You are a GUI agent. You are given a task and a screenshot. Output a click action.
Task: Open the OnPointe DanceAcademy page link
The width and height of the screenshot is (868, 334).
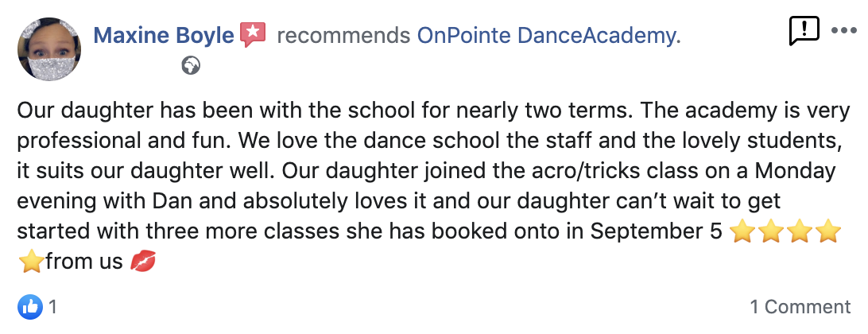pyautogui.click(x=548, y=35)
